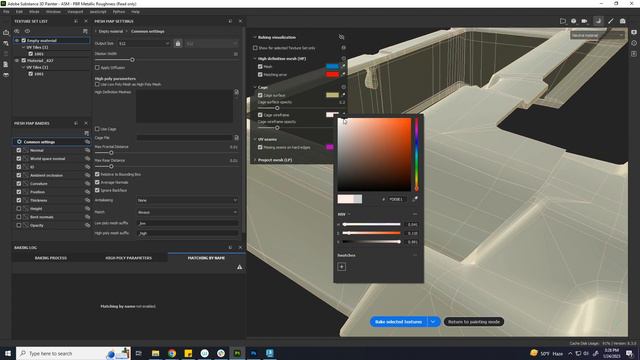Select Common settings in Mesh Map Bakers
The width and height of the screenshot is (640, 360).
(51, 142)
